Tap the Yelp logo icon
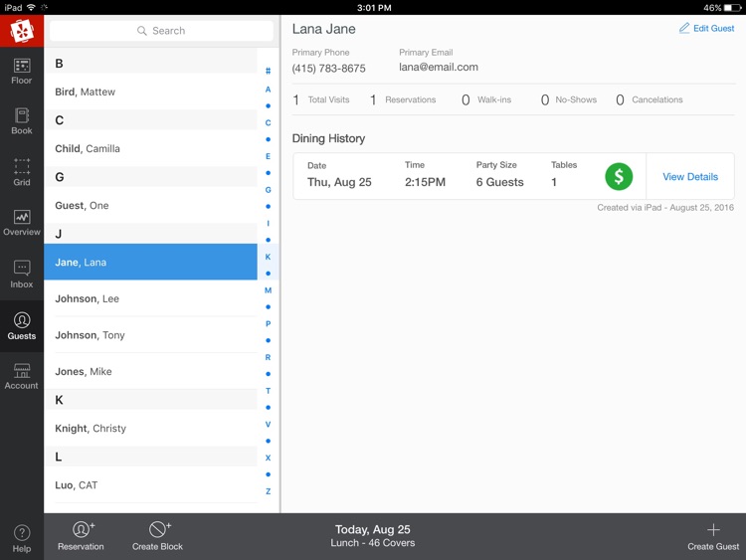The width and height of the screenshot is (746, 560). [x=22, y=31]
